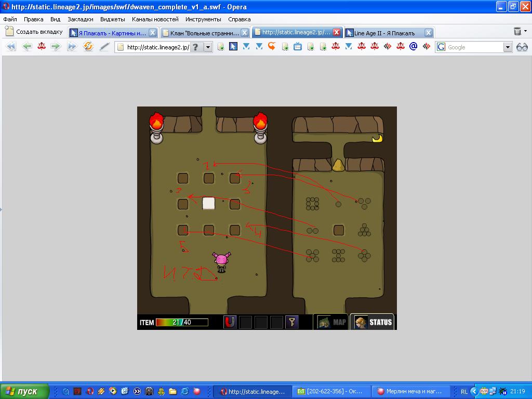
Task: Expand the address bar dropdown arrow
Action: [208, 47]
